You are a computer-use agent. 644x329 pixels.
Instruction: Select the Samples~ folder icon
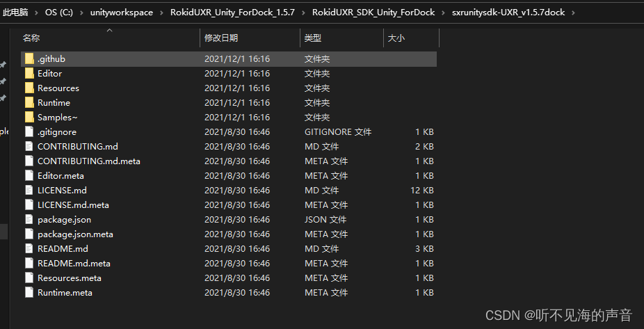tap(29, 117)
